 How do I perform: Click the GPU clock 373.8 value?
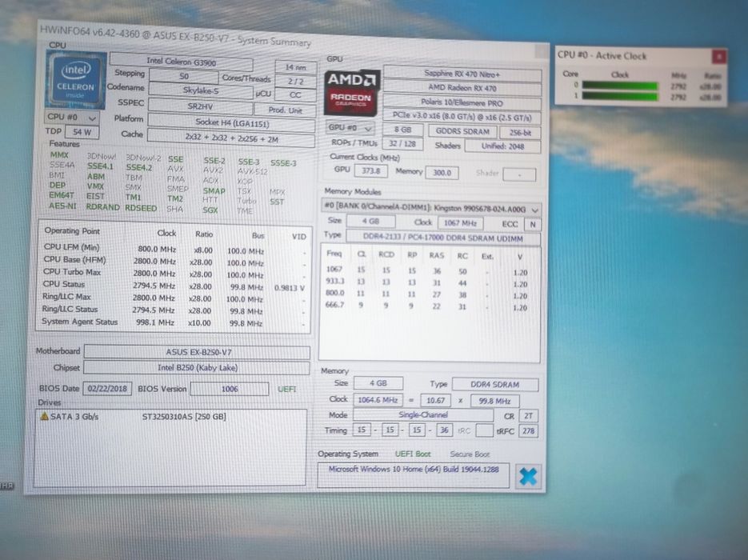click(x=370, y=170)
